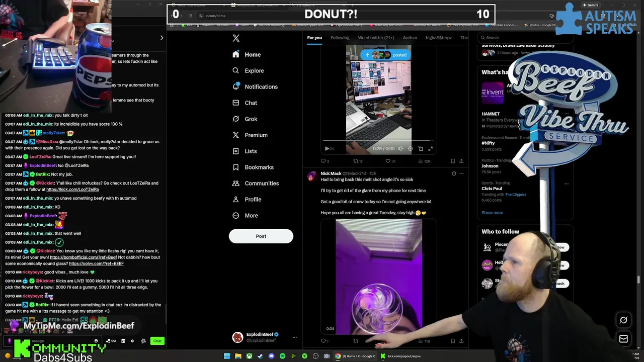Switch to the highaSSterpz tab
Image resolution: width=644 pixels, height=362 pixels.
[x=438, y=38]
